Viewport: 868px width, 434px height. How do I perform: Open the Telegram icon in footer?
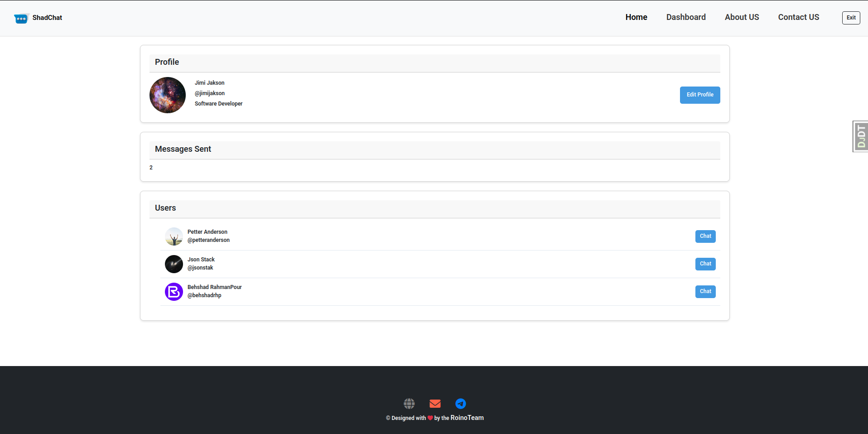click(461, 403)
